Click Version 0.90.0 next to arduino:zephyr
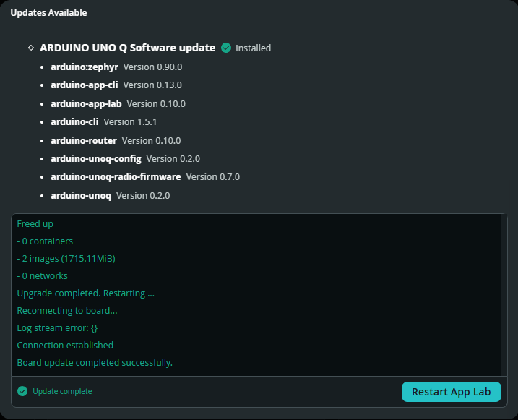 point(152,67)
